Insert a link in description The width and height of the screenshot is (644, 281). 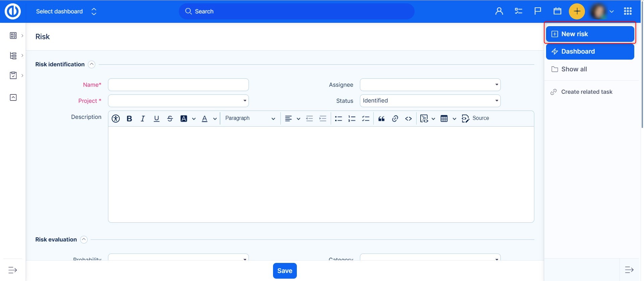point(395,119)
